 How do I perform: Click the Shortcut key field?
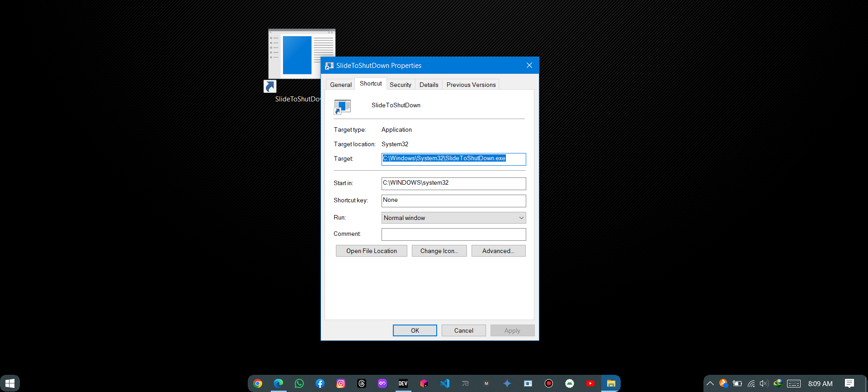453,201
